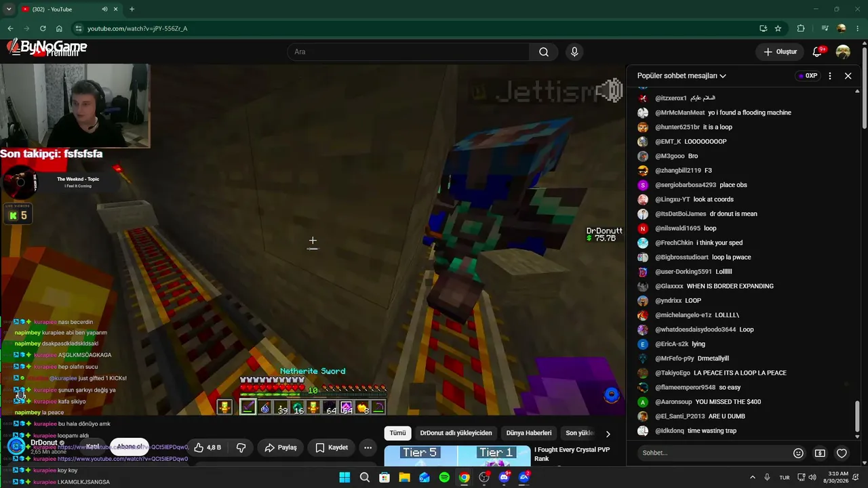Switch to Chrome in the taskbar
This screenshot has height=488, width=868.
coord(464,477)
